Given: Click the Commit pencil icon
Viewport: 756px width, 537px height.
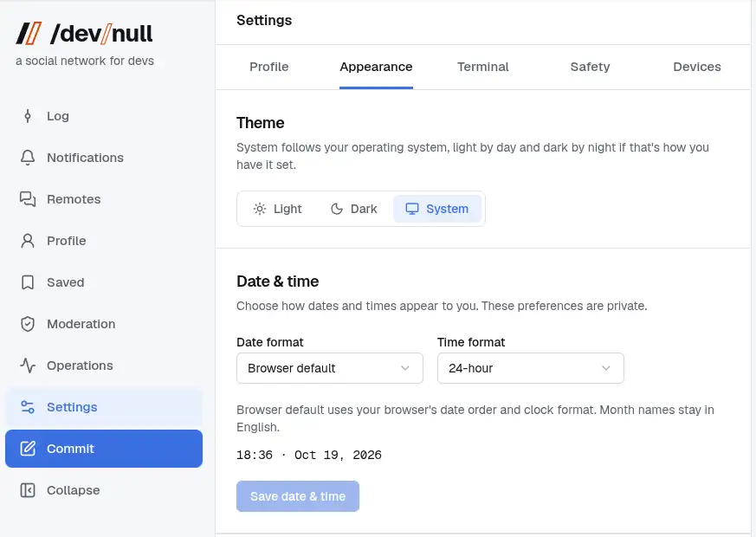Looking at the screenshot, I should 28,449.
